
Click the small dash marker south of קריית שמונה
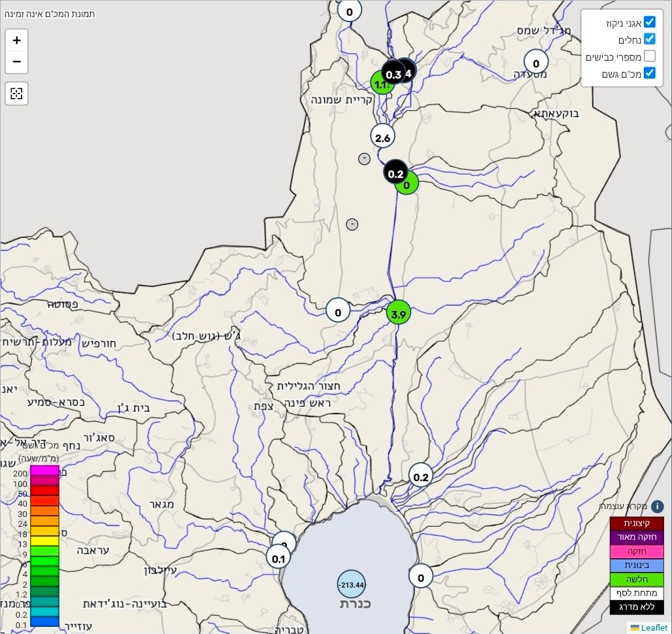(x=365, y=159)
